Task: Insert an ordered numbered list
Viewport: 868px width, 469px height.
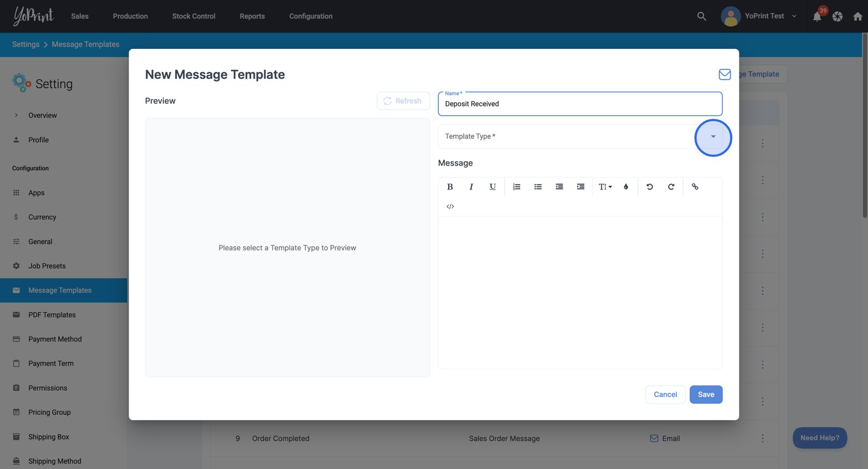Action: coord(516,187)
